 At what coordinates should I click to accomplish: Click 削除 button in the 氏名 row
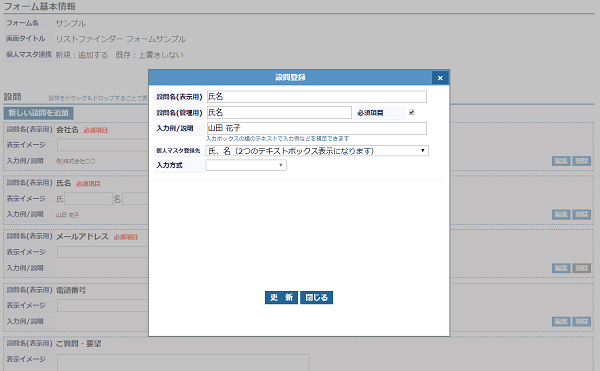coord(582,215)
